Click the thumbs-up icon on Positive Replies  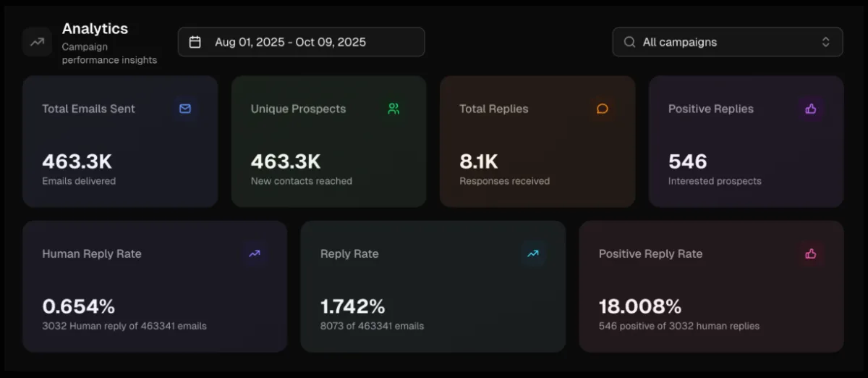tap(811, 109)
